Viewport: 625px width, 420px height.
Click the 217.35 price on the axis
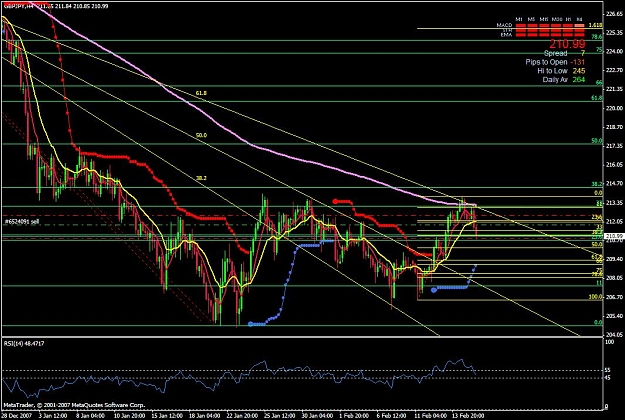[614, 146]
